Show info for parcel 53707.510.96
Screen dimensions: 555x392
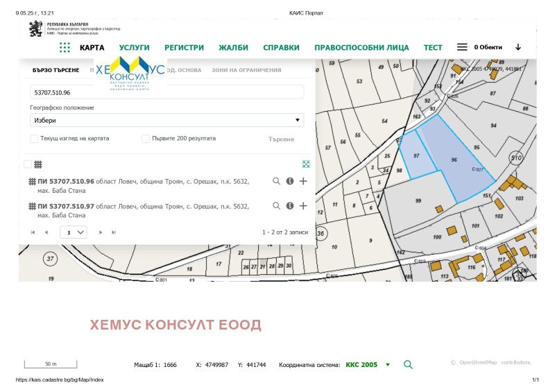(289, 181)
